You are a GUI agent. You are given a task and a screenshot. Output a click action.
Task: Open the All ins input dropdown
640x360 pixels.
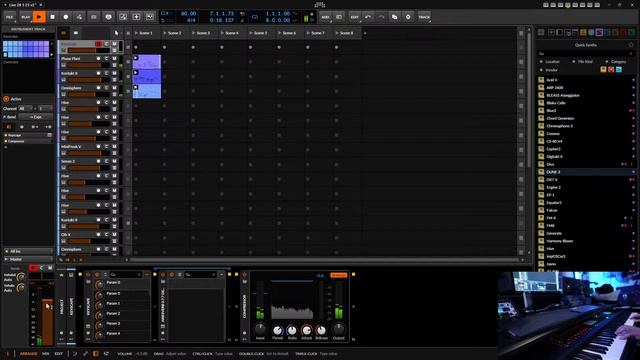tap(28, 251)
